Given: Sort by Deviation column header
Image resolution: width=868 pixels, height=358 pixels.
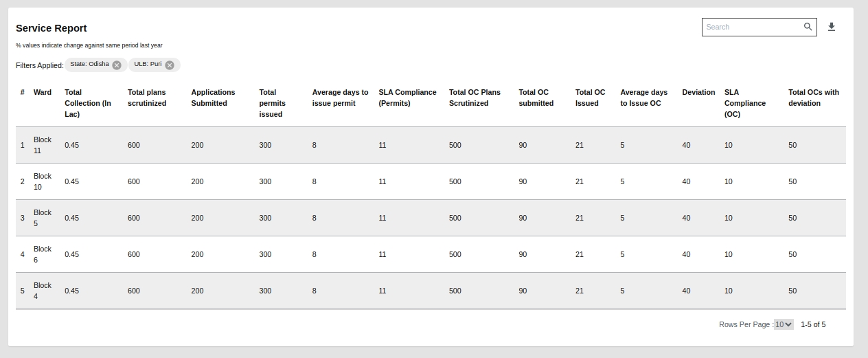Looking at the screenshot, I should [x=698, y=92].
